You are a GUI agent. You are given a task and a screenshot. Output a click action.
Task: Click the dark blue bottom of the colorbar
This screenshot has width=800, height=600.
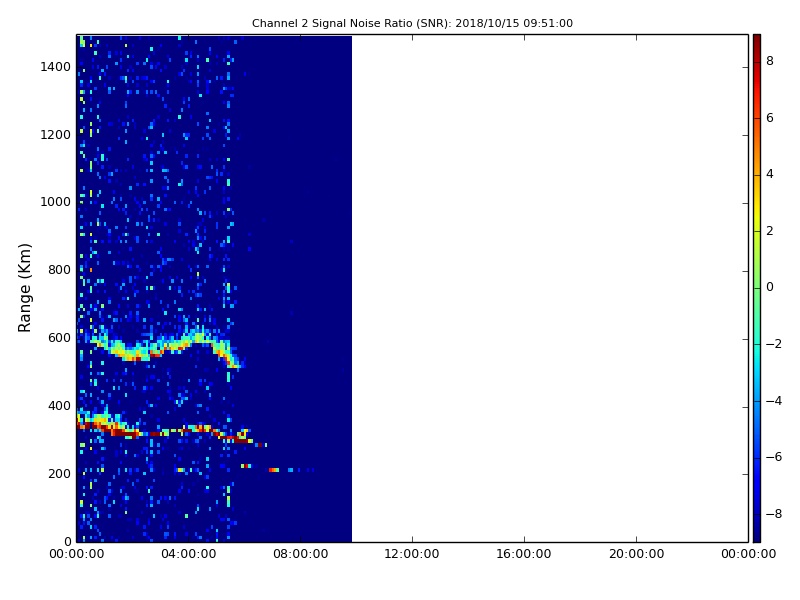coord(757,533)
